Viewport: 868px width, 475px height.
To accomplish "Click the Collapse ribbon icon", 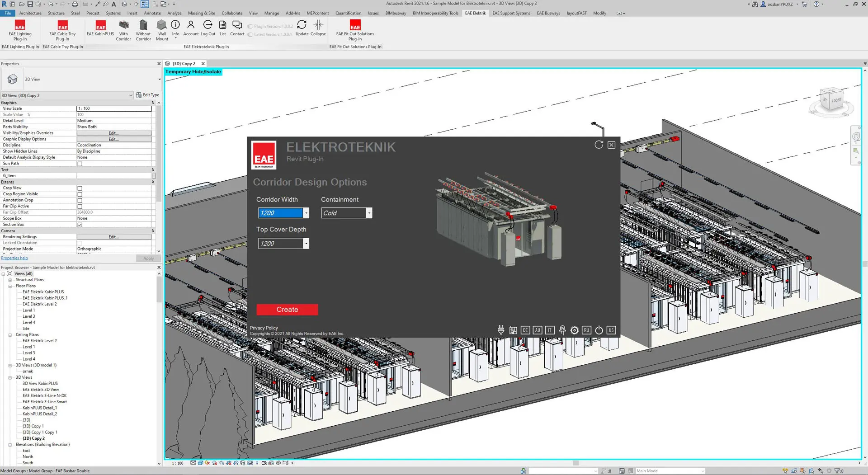I will 318,28.
